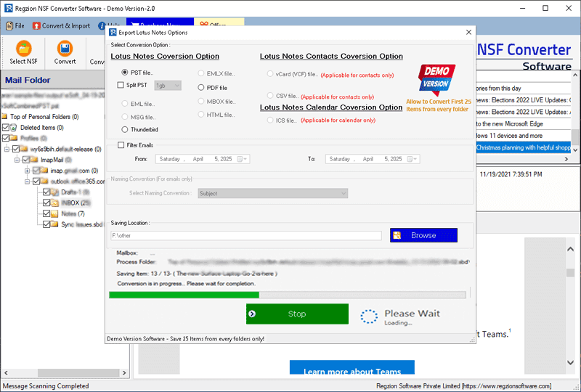This screenshot has height=392, width=581.
Task: Click the Select NSF toolbar icon
Action: coord(24,49)
